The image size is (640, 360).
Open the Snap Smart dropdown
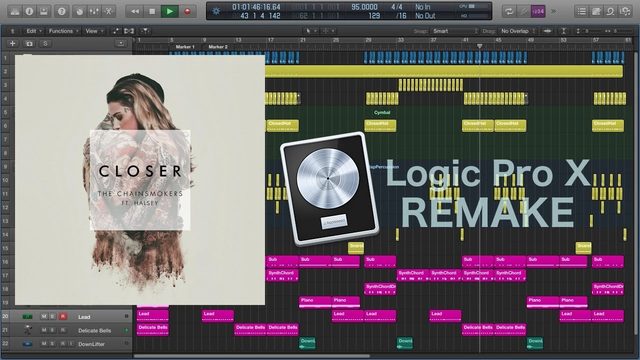[455, 31]
